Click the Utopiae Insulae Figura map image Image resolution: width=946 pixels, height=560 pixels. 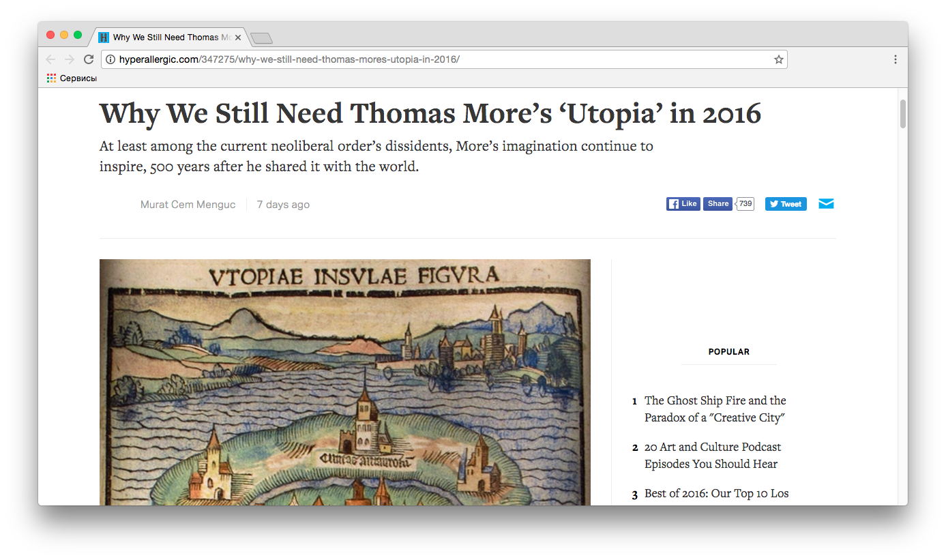pos(344,382)
